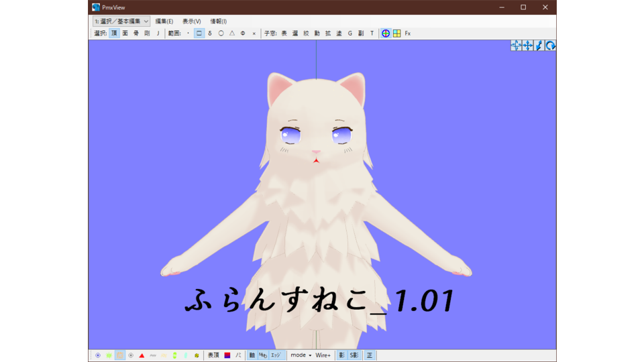
Task: Toggle the 軸 axis display
Action: (252, 355)
